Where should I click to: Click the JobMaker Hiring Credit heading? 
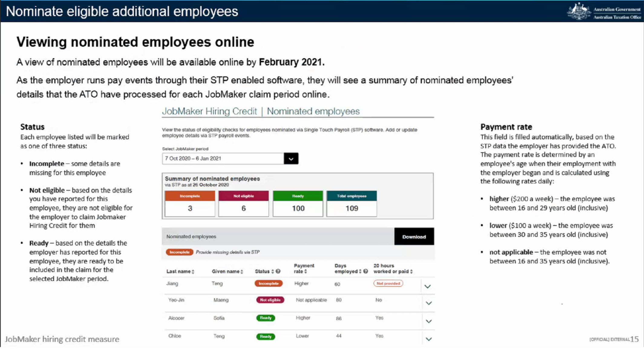tap(209, 111)
